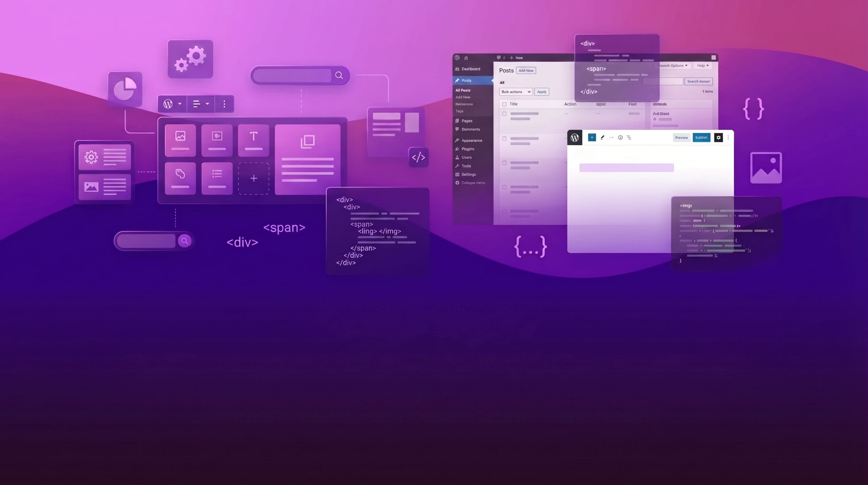Click the pie chart tile
The image size is (868, 485).
point(125,89)
